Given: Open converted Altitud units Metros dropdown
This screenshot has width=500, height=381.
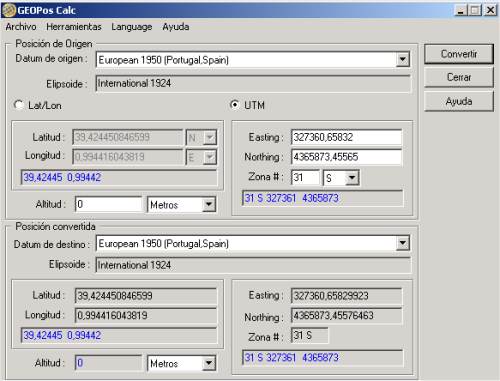Looking at the screenshot, I should coord(209,363).
